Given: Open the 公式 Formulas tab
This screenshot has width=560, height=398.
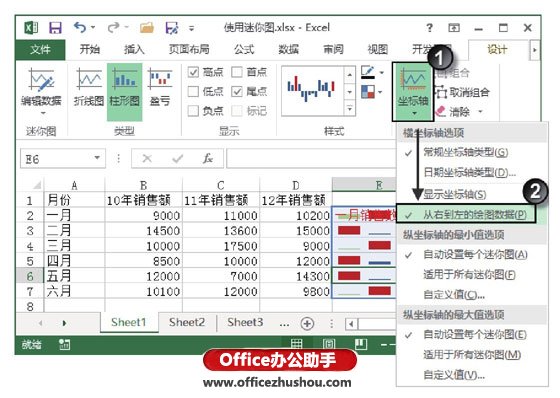Looking at the screenshot, I should point(244,49).
